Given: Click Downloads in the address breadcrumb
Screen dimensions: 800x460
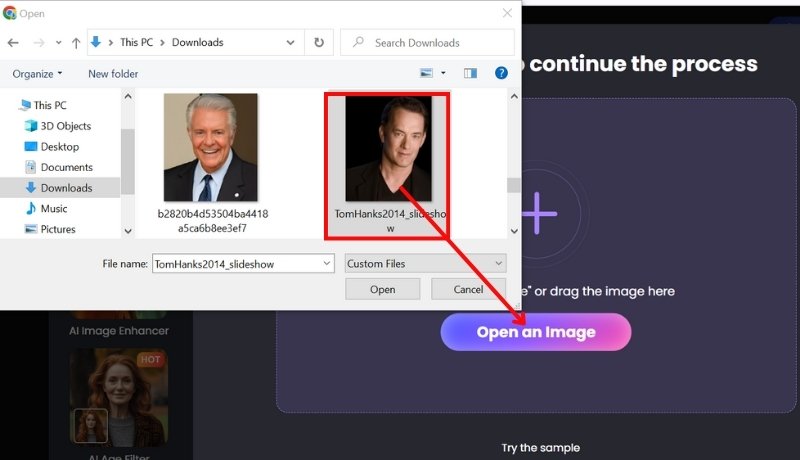Looking at the screenshot, I should [x=197, y=43].
